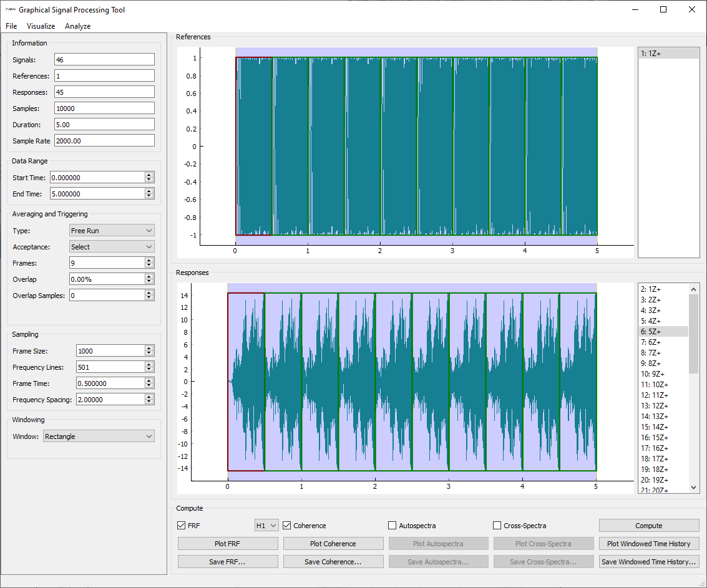
Task: Open the Analyze menu
Action: (77, 26)
